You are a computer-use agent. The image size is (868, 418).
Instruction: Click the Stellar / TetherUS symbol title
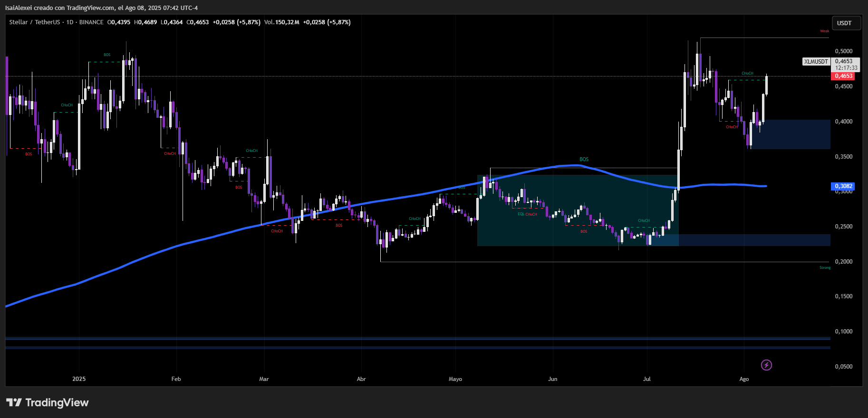point(34,22)
